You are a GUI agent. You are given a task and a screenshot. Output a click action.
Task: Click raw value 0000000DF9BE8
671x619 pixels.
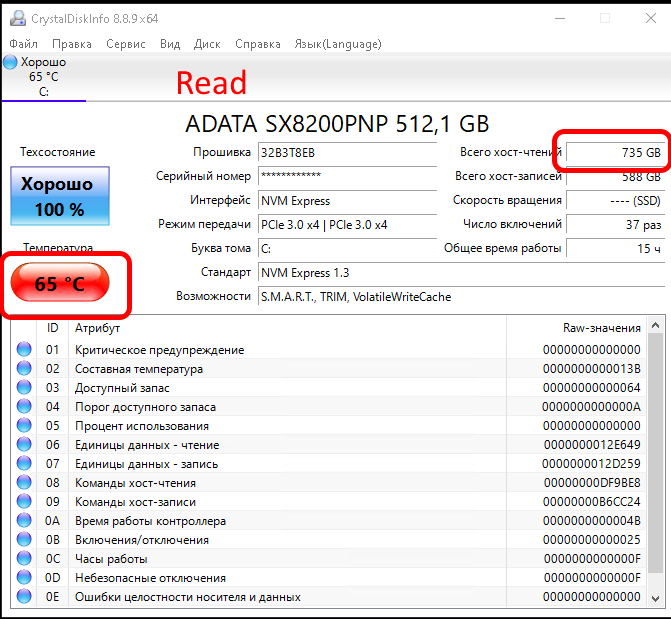point(592,483)
